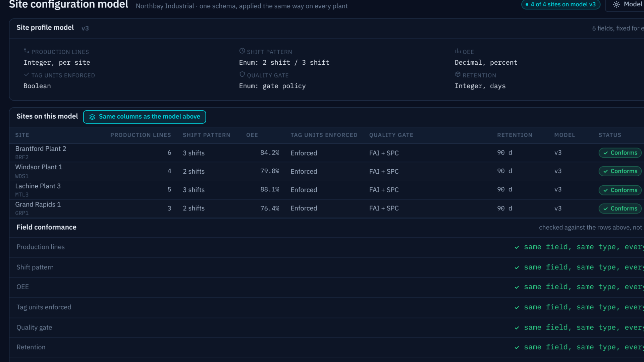Select the Grand Rapids 1 site name
Screen dimensions: 644x362
click(38, 204)
